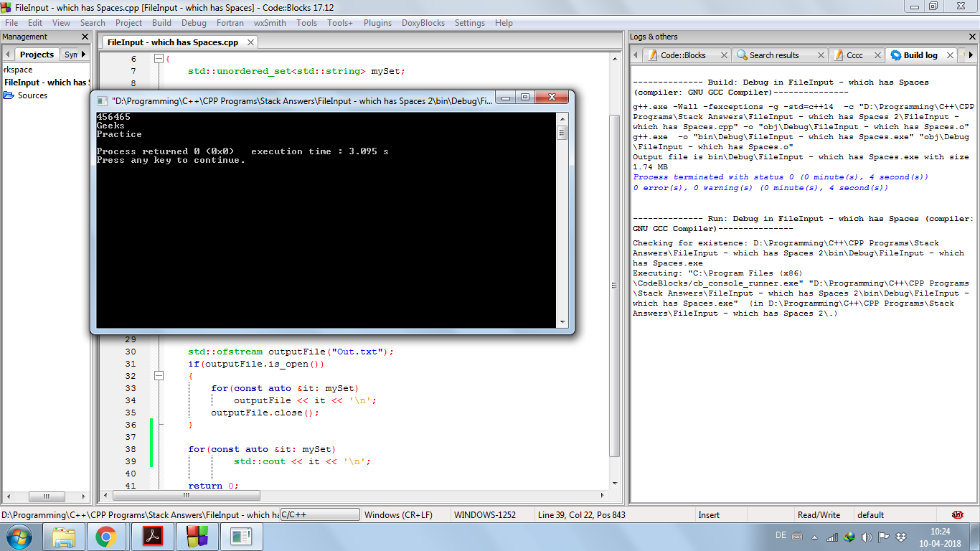980x551 pixels.
Task: Click the spellcheck icon in status bar
Action: tap(957, 514)
